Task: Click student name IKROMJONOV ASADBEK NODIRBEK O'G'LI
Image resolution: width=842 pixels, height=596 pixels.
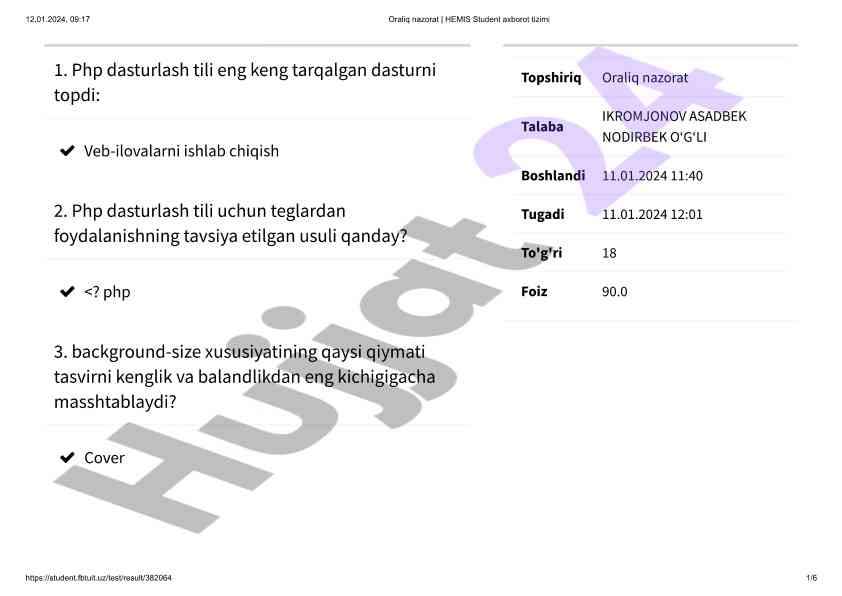Action: [x=674, y=127]
